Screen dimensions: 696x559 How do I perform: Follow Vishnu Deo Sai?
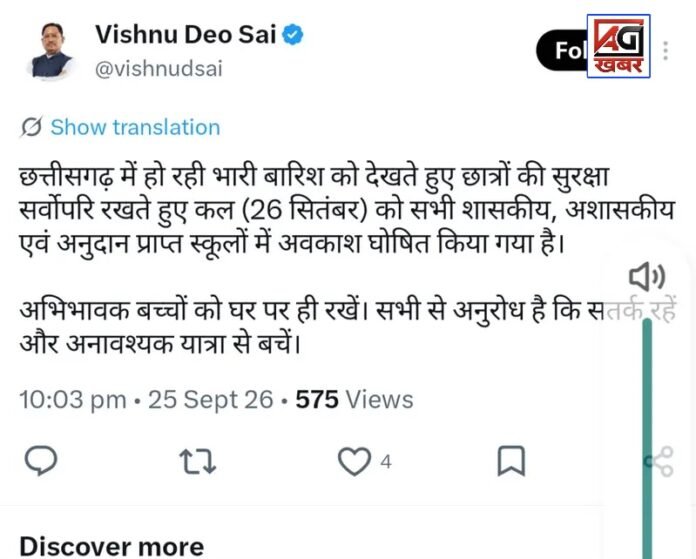(562, 51)
